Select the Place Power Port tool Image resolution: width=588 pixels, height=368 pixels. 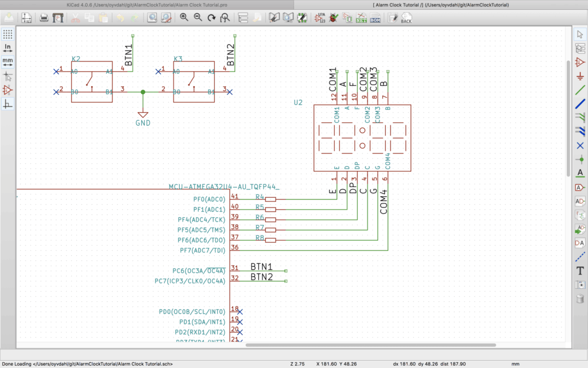click(x=581, y=77)
